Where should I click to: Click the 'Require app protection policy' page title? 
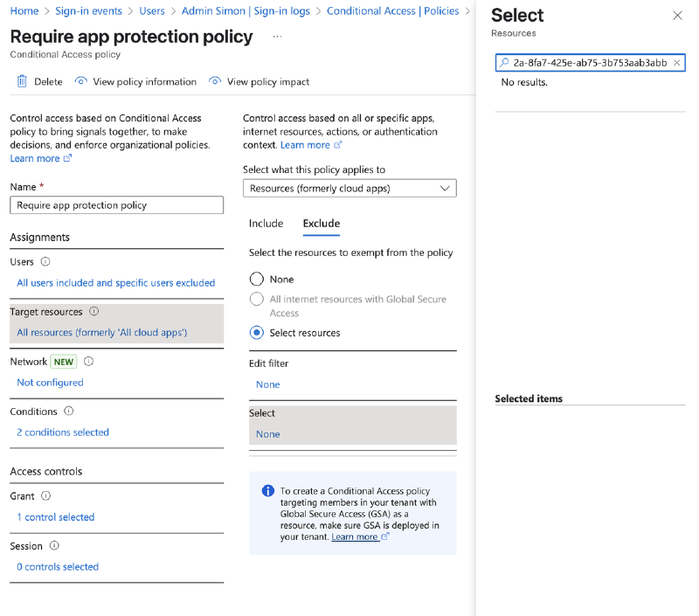132,37
